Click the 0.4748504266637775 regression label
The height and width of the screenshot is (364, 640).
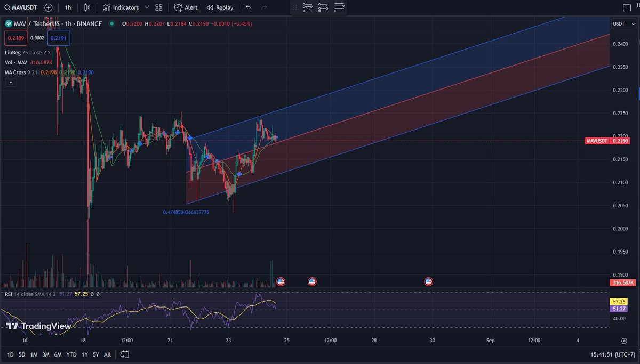click(186, 212)
